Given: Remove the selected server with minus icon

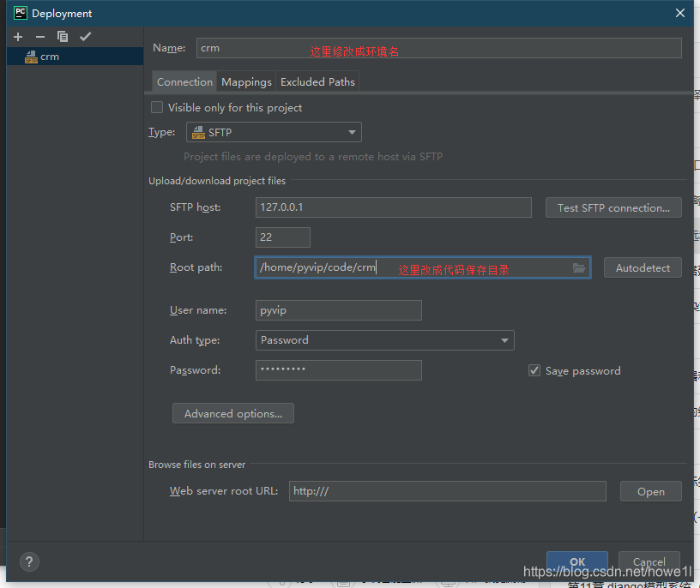Looking at the screenshot, I should tap(40, 37).
